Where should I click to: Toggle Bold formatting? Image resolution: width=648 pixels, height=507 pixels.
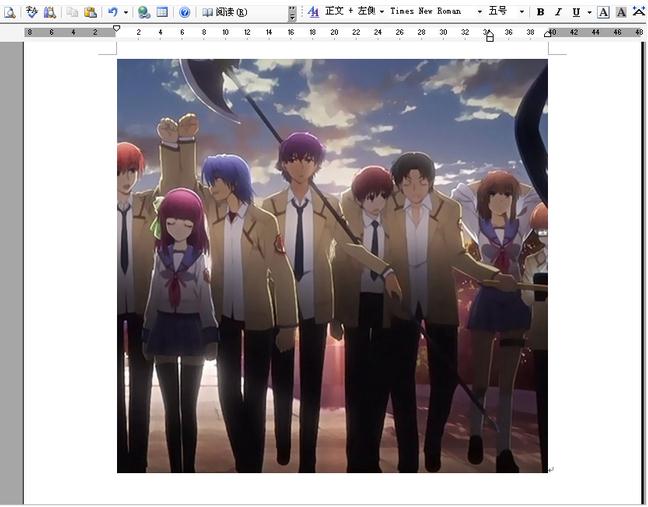pos(540,12)
